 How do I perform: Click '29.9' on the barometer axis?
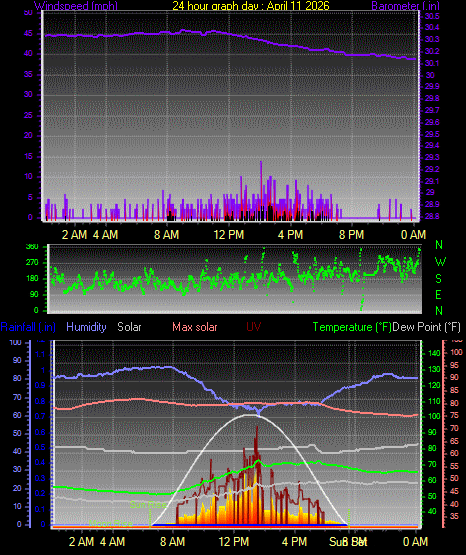point(432,86)
